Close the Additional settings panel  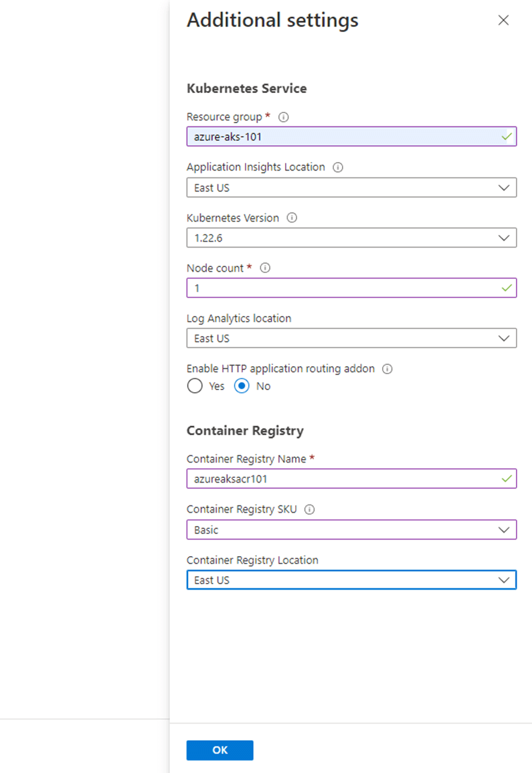click(504, 20)
